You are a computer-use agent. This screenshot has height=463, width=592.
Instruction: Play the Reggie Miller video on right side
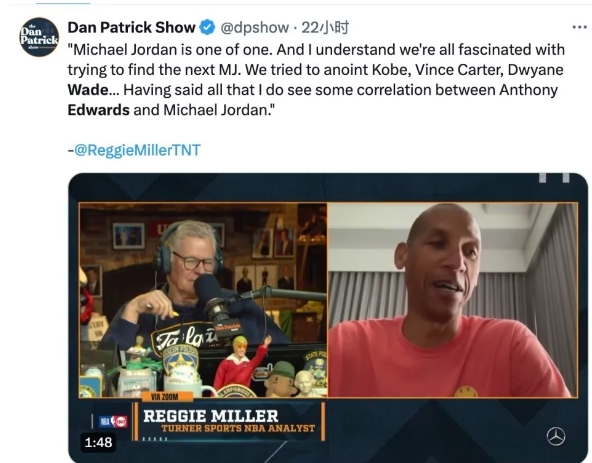(x=453, y=300)
